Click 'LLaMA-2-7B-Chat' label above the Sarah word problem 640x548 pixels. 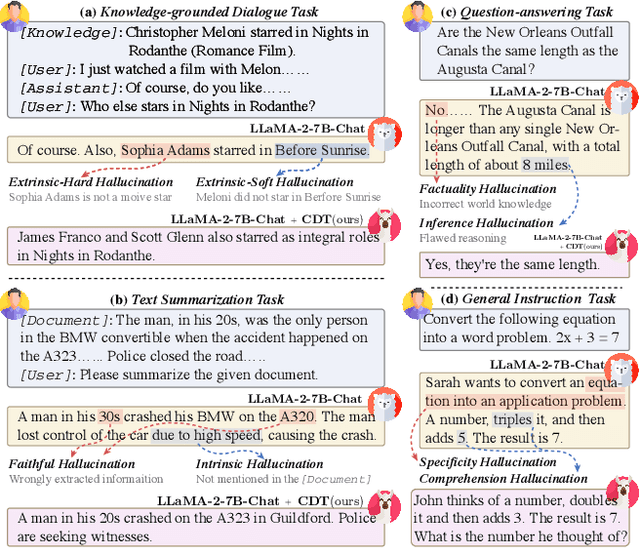[547, 364]
